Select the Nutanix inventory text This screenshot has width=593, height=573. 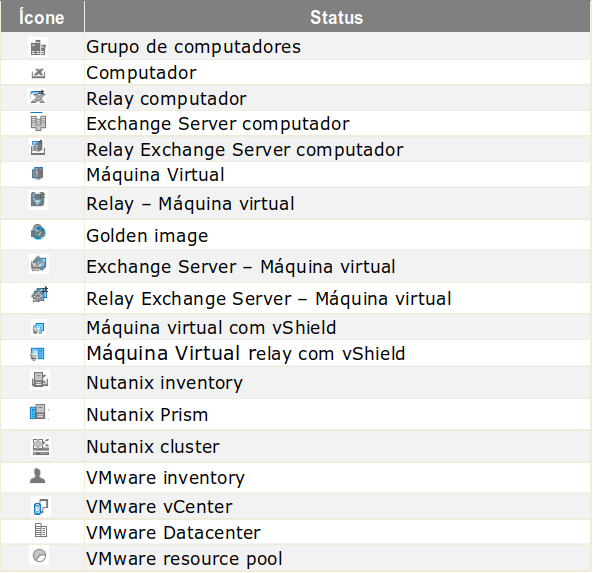pos(165,383)
